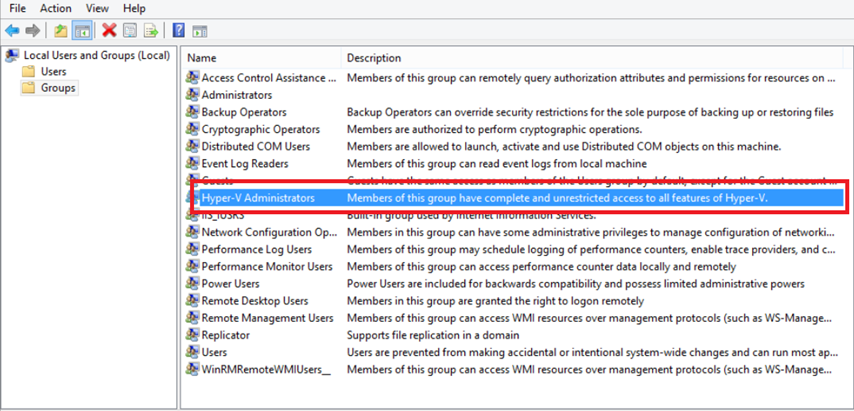
Task: Toggle the Show/Hide Action Pane button
Action: [x=200, y=31]
